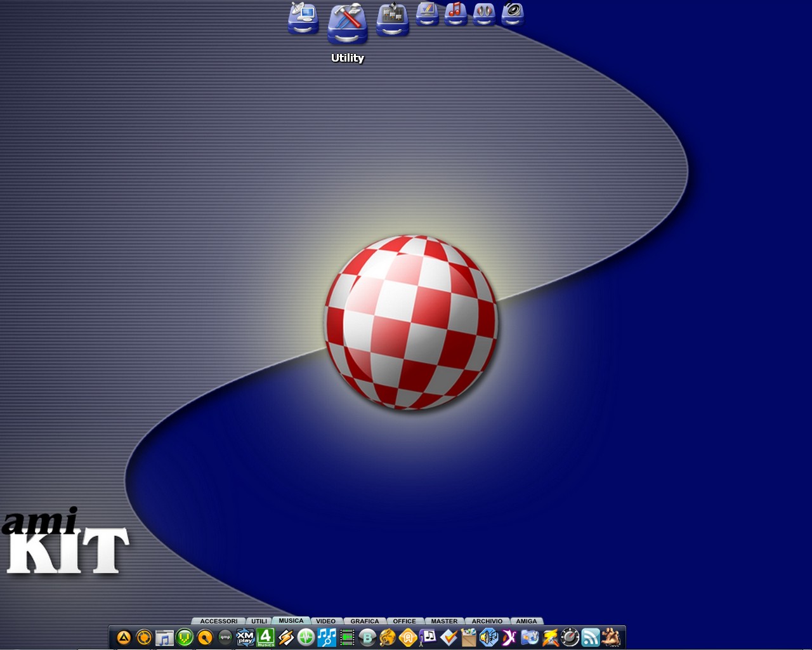Switch to the ACCESSORI tab
This screenshot has width=812, height=650.
click(x=218, y=621)
